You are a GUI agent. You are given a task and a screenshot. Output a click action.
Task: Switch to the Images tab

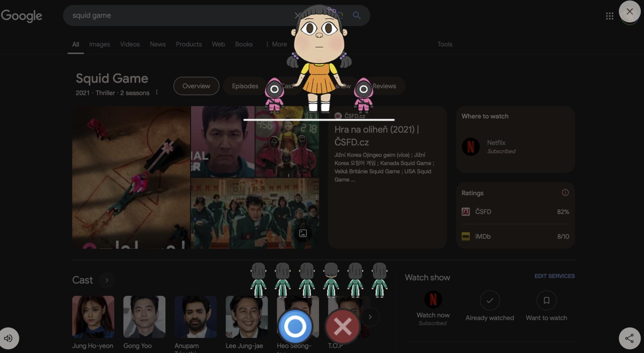100,44
